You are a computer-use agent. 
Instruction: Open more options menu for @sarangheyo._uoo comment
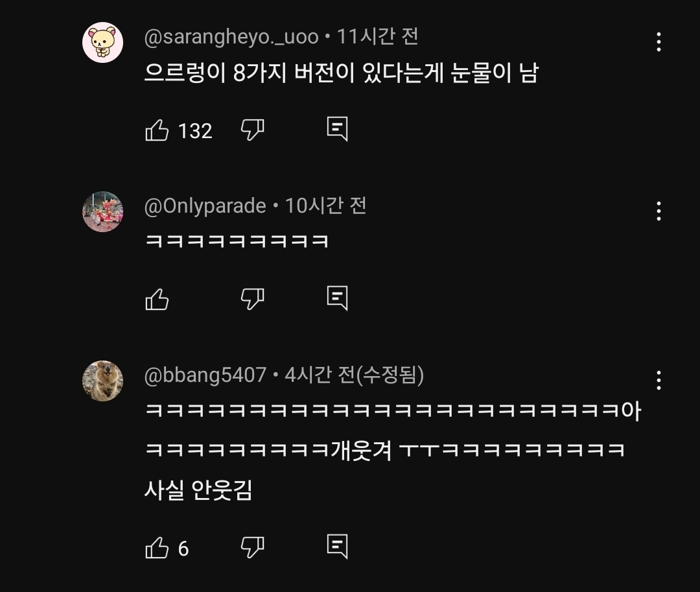(x=659, y=42)
